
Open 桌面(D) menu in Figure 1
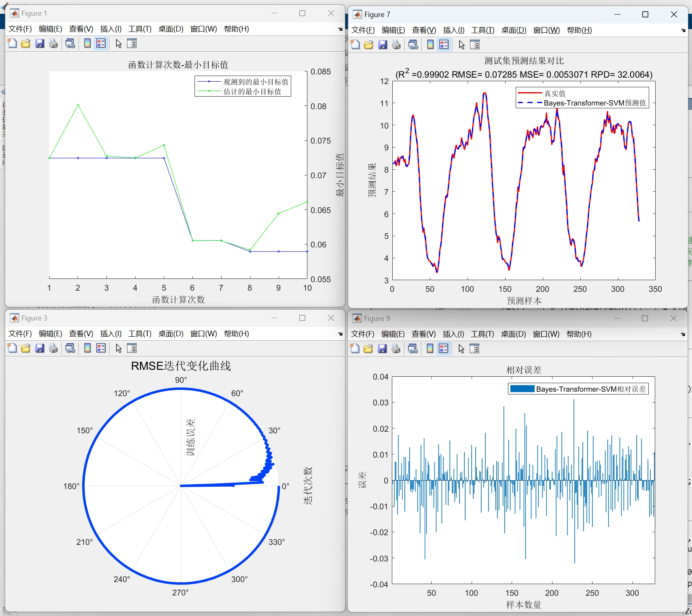click(x=171, y=29)
